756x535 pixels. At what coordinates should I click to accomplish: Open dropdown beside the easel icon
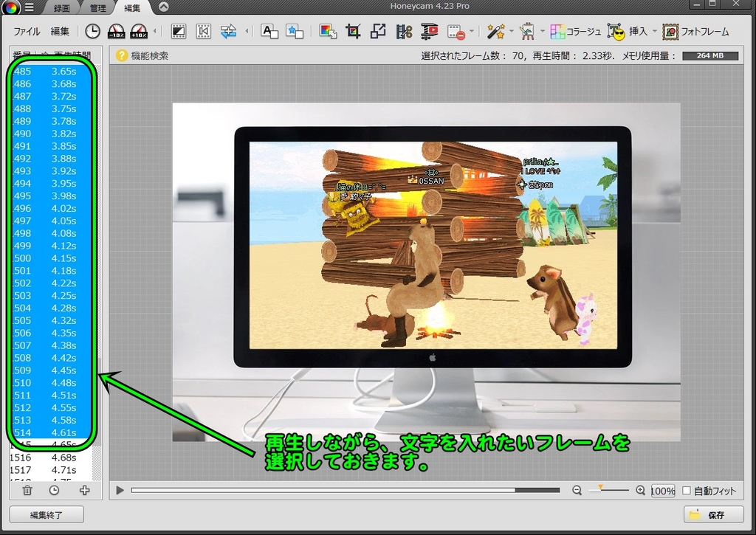[543, 31]
